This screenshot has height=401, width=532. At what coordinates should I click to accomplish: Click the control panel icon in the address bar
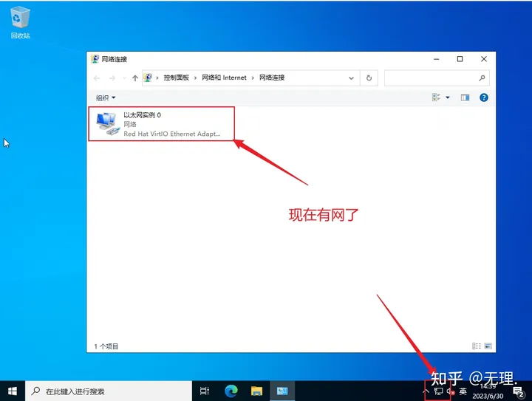(x=148, y=78)
